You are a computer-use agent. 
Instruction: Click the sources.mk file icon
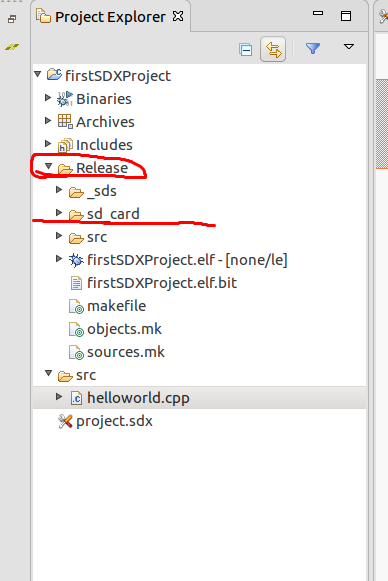76,353
